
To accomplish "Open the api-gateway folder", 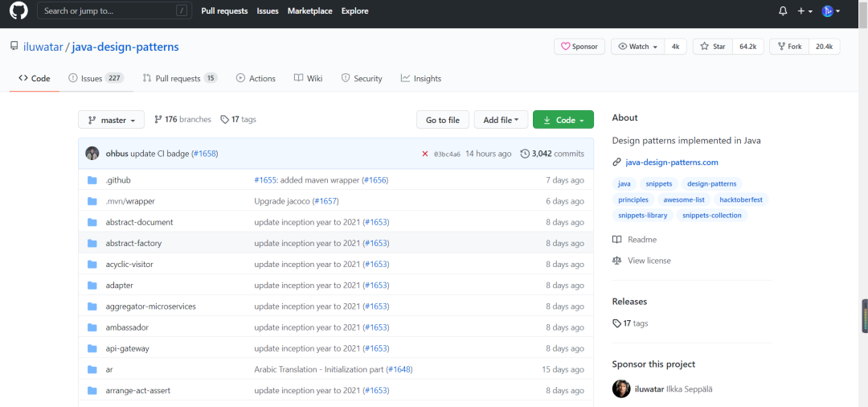I will click(x=127, y=348).
